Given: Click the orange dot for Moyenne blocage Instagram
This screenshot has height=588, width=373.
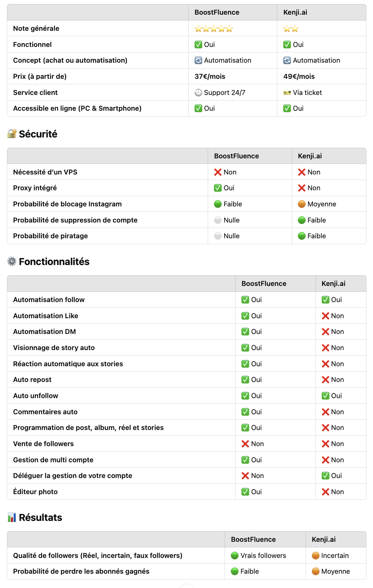Looking at the screenshot, I should [302, 204].
